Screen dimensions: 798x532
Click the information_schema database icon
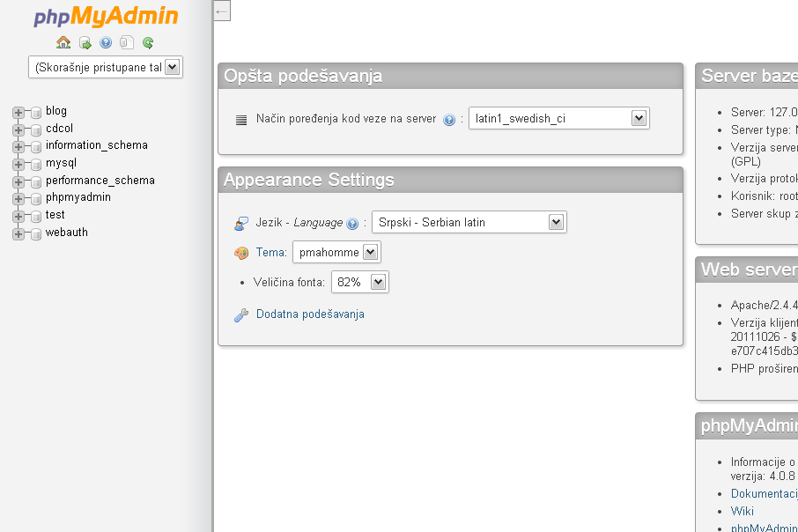36,147
